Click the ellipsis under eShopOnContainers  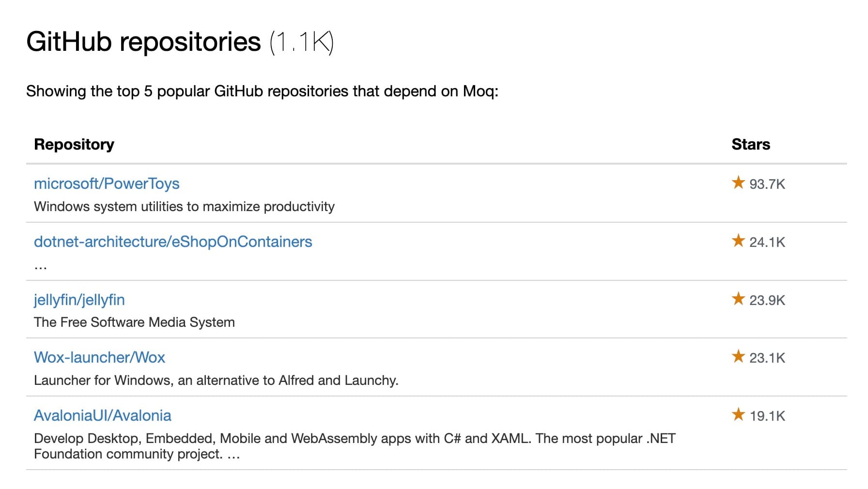click(x=41, y=267)
